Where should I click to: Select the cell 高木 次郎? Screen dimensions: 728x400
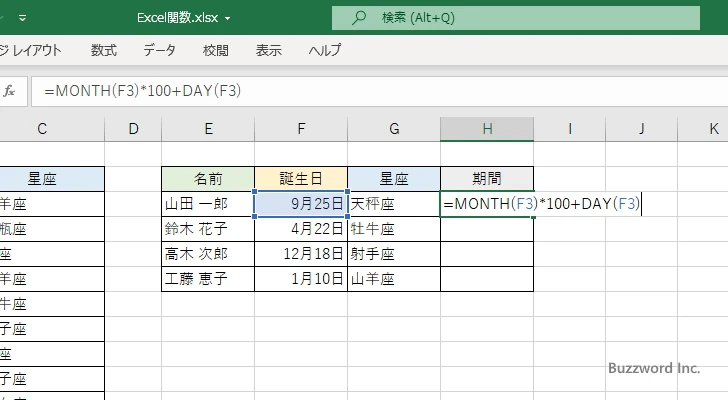pyautogui.click(x=208, y=254)
